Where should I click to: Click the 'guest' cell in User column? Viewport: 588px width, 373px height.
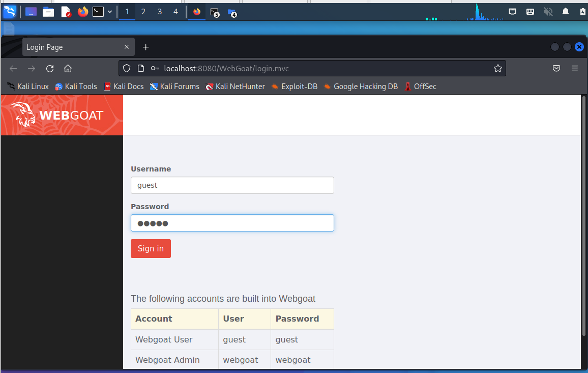245,339
